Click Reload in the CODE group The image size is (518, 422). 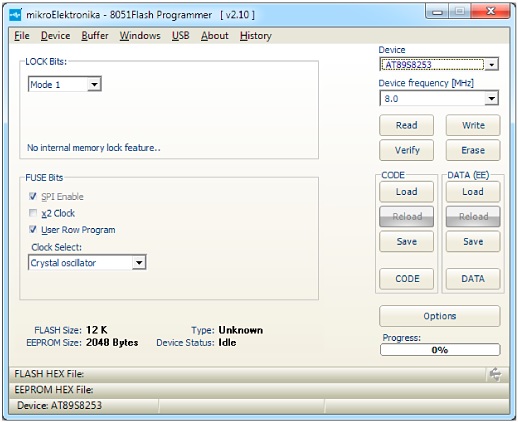pos(406,217)
